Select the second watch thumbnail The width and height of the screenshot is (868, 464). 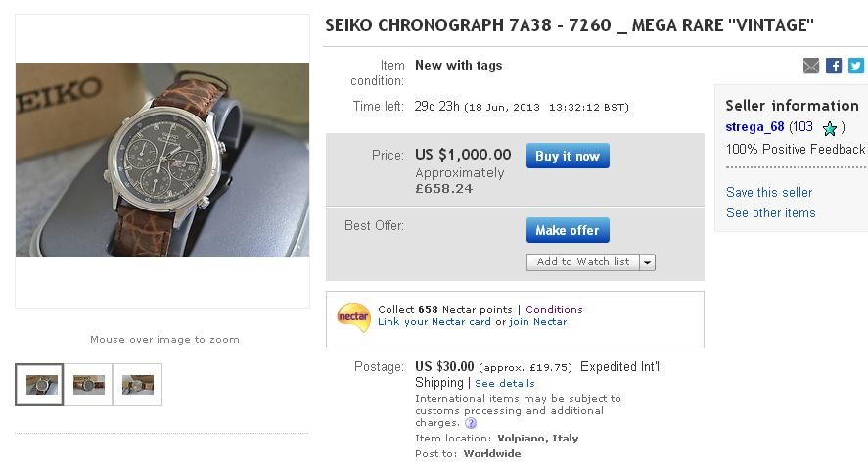89,385
